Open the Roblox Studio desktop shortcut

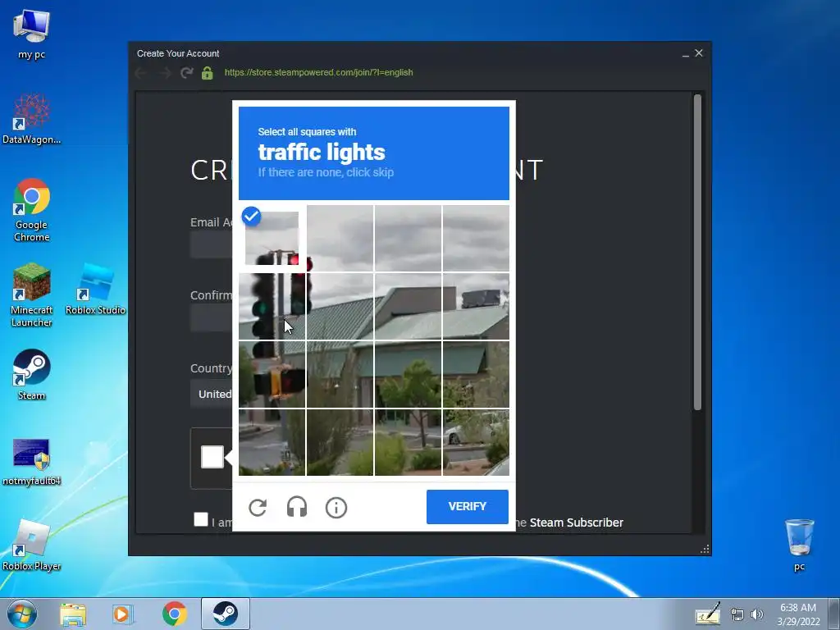95,290
